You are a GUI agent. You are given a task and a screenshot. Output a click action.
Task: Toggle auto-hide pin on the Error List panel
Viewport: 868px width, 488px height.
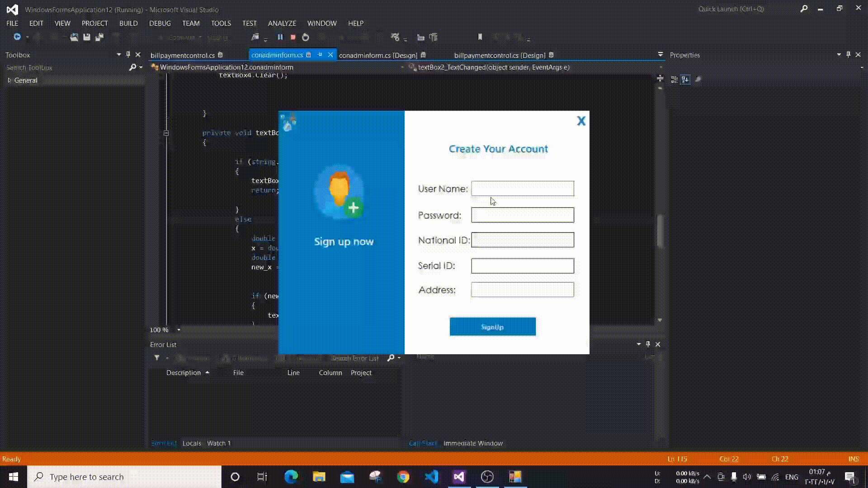pos(648,344)
